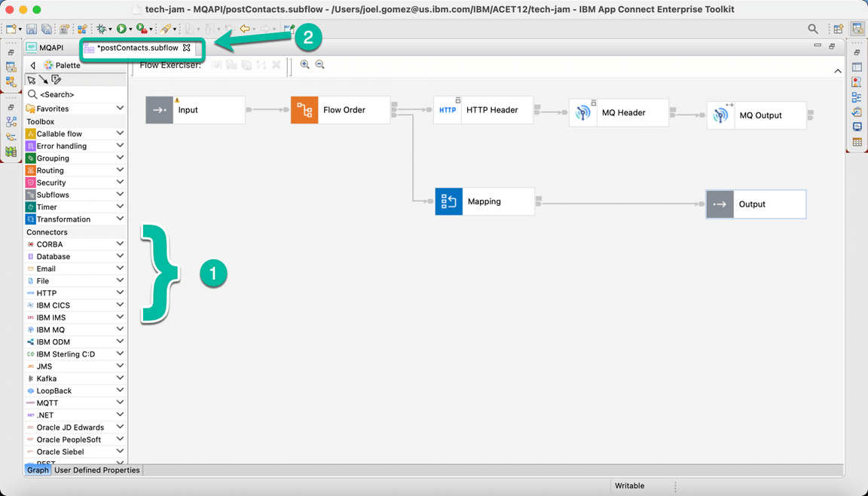Close the postContacts.subflow editor tab

tap(187, 47)
